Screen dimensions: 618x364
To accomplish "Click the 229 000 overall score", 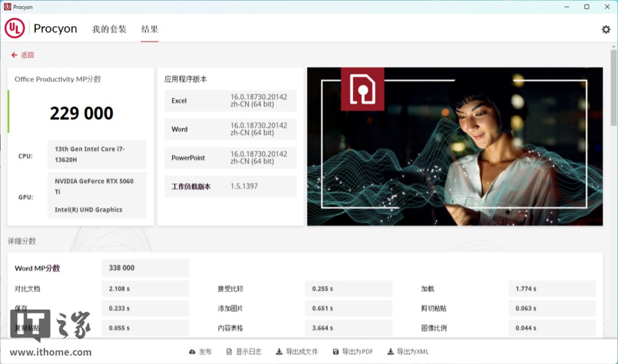I will (81, 113).
